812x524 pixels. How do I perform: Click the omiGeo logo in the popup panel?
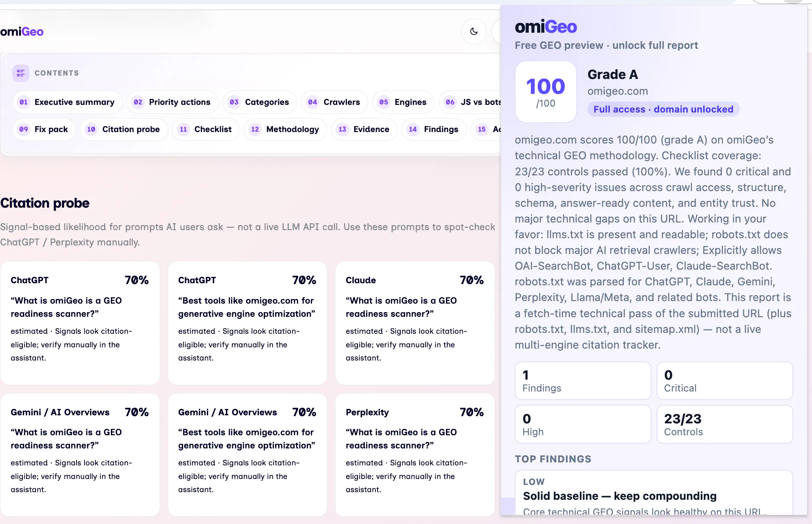point(546,27)
